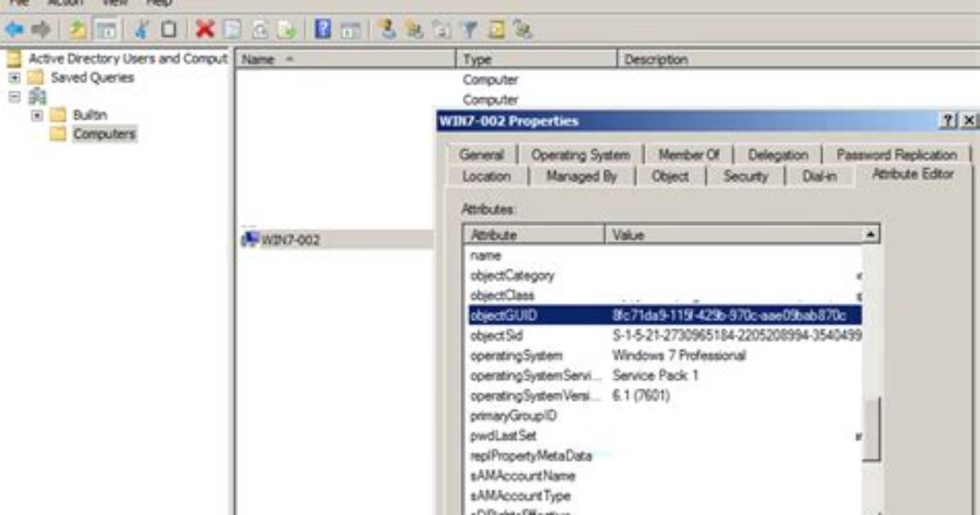The image size is (980, 515).
Task: Create a new group with group icon
Action: (x=414, y=30)
